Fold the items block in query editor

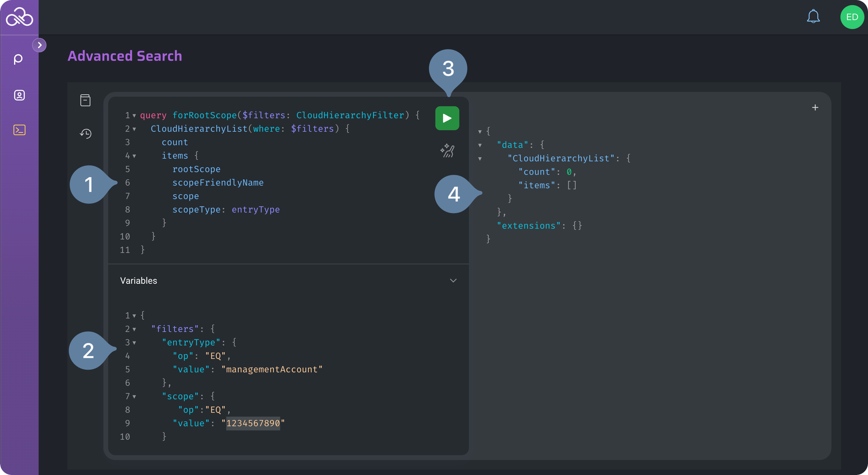pos(134,156)
